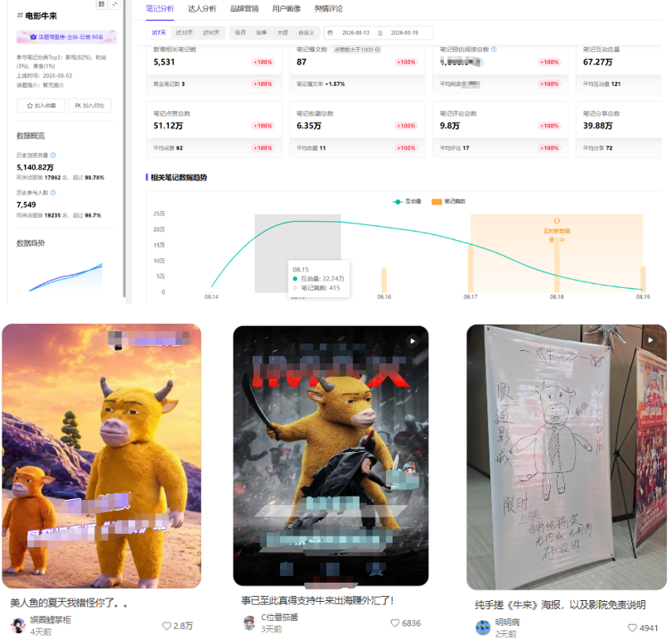
Task: Open the 用户画像 tab
Action: click(x=287, y=8)
